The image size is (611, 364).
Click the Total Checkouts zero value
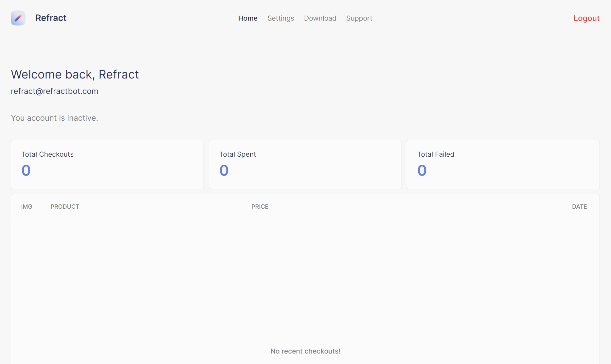[26, 170]
